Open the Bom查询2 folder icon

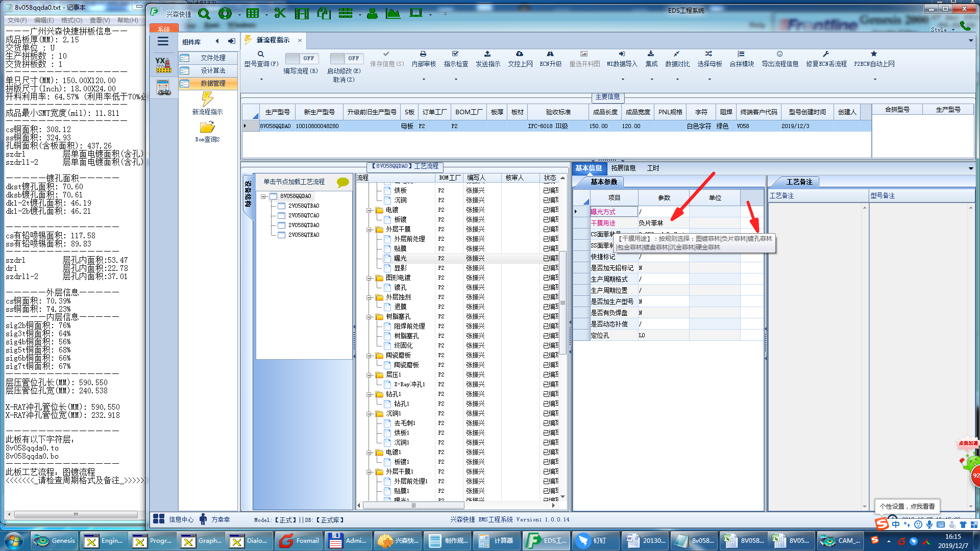[207, 128]
